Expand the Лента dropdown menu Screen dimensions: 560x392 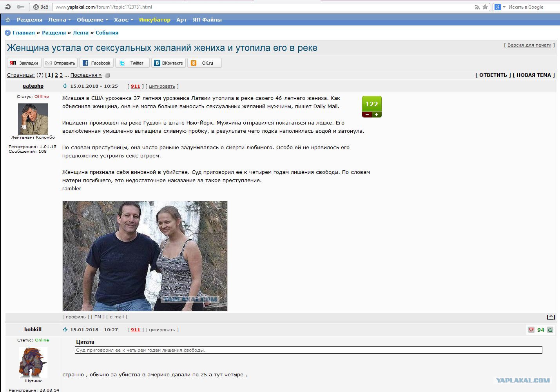pyautogui.click(x=60, y=20)
